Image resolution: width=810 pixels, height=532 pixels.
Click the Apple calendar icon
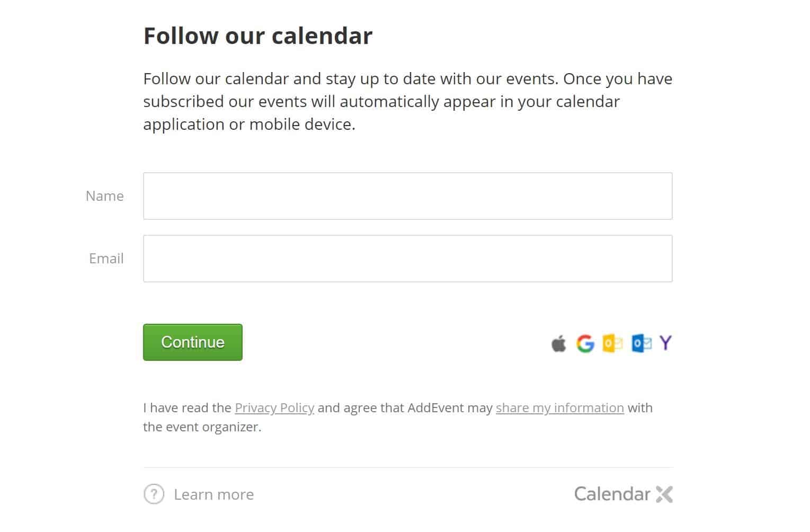click(558, 343)
